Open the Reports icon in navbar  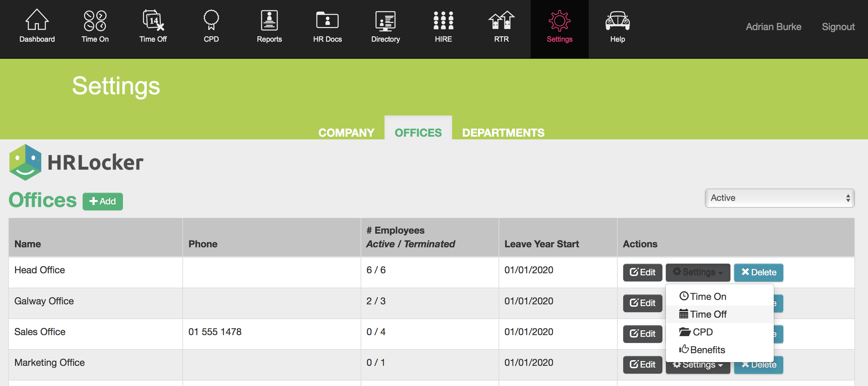pos(269,20)
